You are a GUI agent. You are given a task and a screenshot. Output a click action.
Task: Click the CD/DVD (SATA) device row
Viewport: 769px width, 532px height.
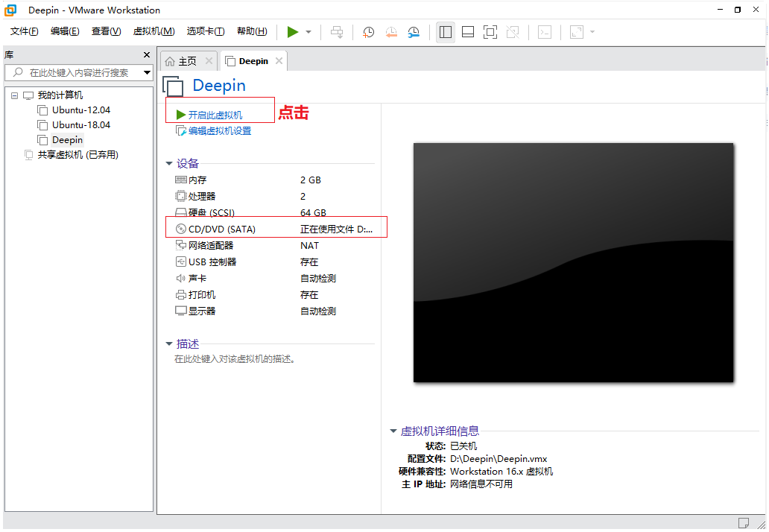(275, 229)
